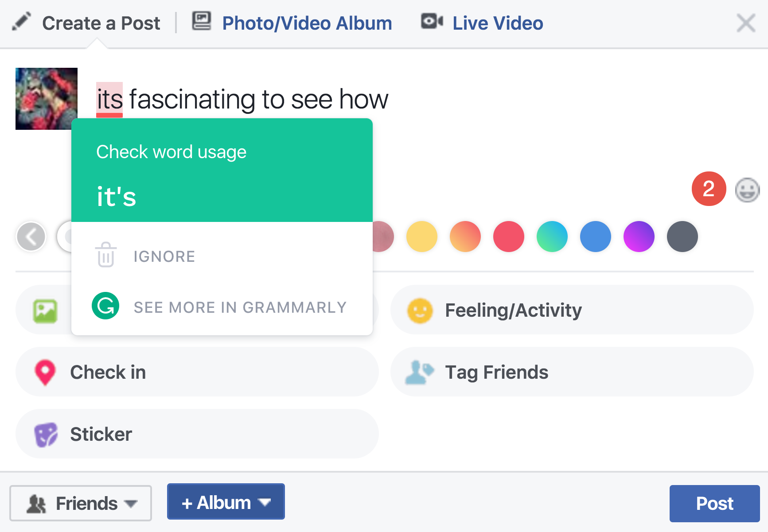This screenshot has width=768, height=532.
Task: Open the Friends audience dropdown
Action: [x=81, y=503]
